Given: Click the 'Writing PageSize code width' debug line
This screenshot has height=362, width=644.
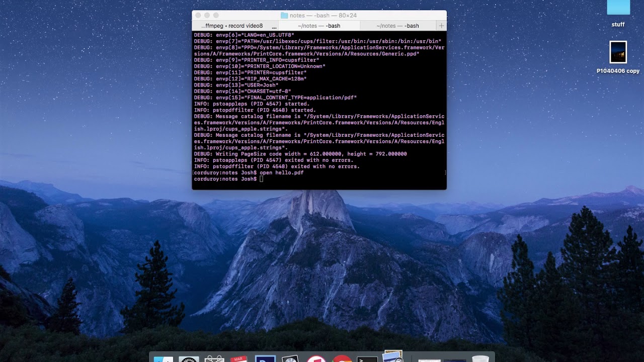Looking at the screenshot, I should (x=300, y=154).
